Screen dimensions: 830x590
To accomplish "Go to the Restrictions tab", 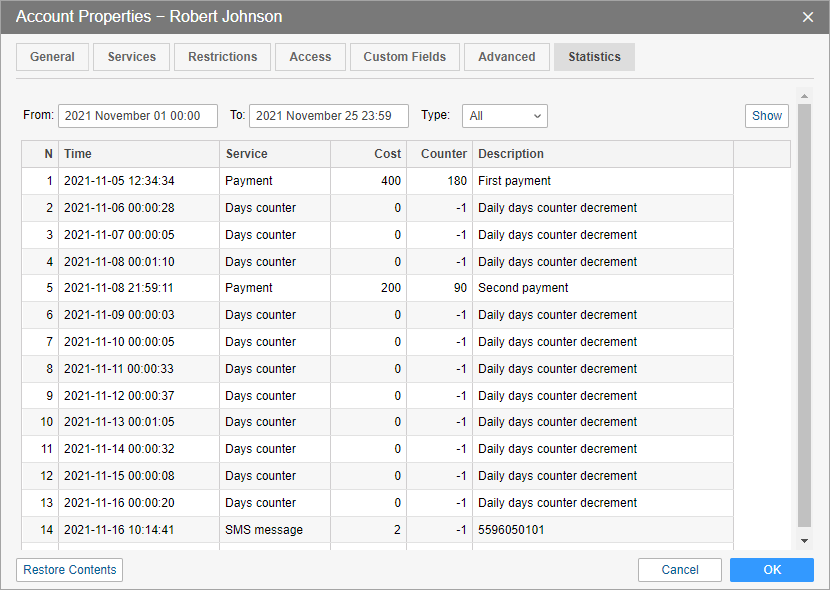I will click(x=222, y=57).
